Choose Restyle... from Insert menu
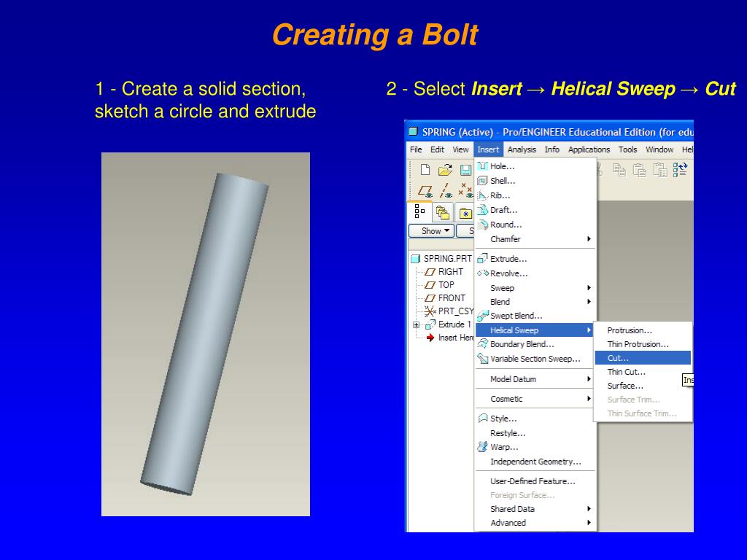Screen dimensions: 747x560 coord(536,433)
